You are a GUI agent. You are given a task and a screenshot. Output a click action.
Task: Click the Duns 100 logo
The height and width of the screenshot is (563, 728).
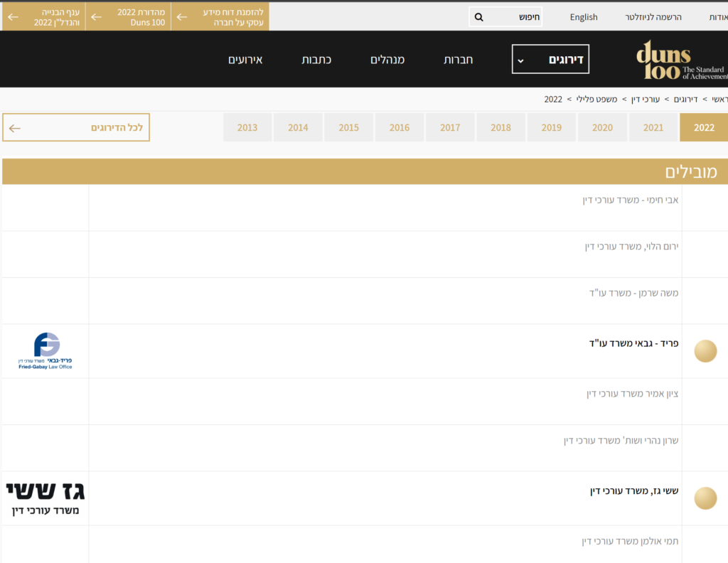click(681, 60)
